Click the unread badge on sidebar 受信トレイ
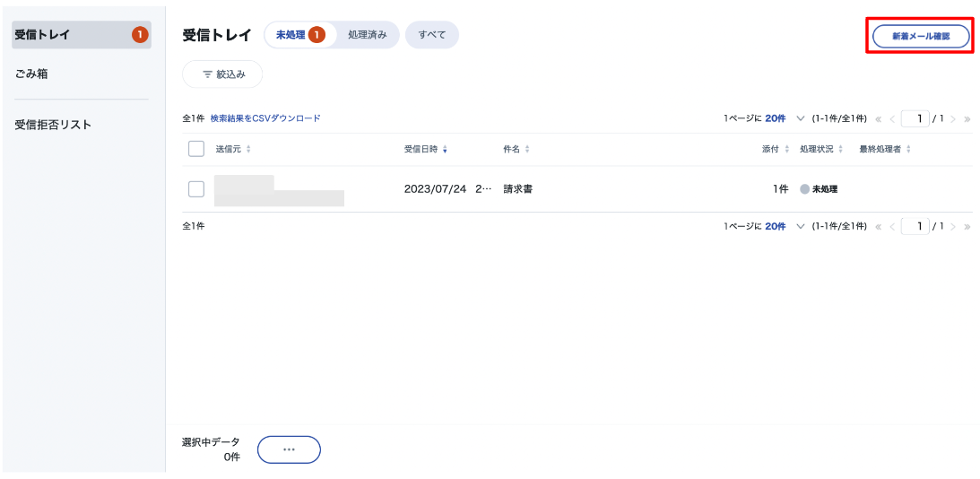The height and width of the screenshot is (479, 980). tap(140, 35)
